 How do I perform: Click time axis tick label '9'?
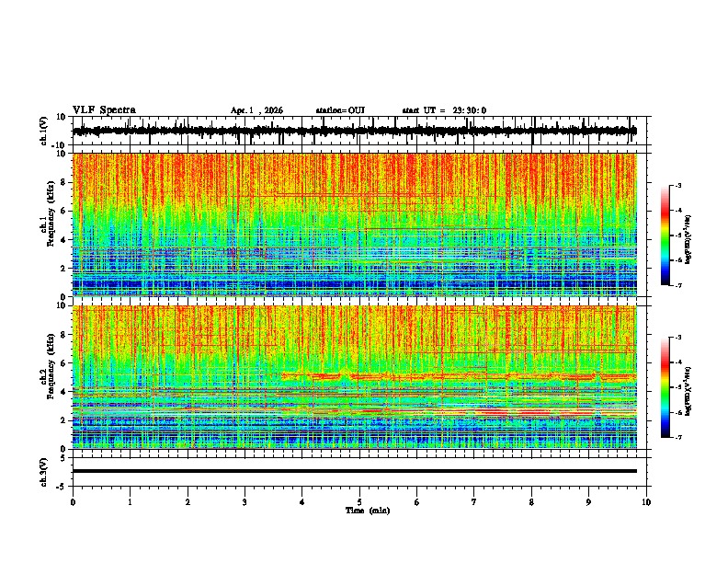(x=588, y=502)
